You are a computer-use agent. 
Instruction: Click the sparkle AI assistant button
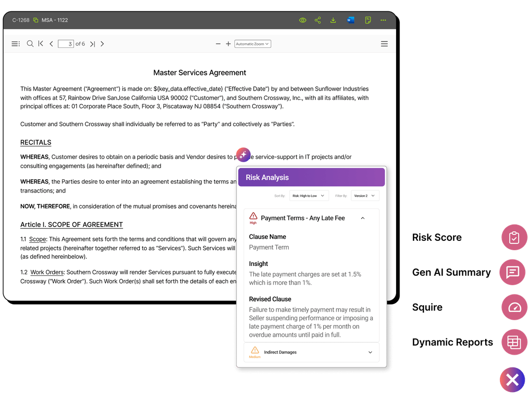[x=243, y=155]
